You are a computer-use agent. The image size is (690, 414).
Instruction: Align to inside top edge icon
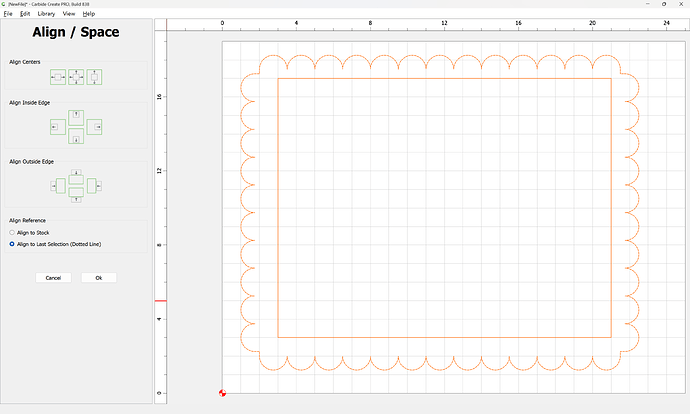[76, 116]
